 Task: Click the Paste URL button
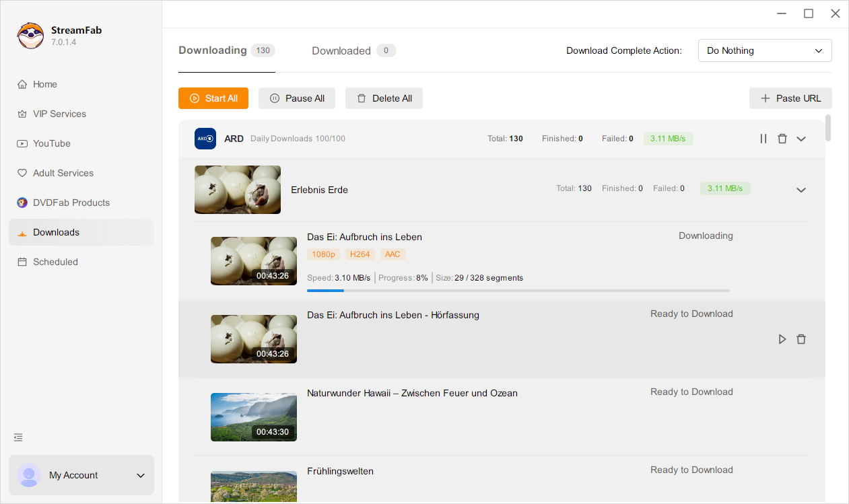click(x=790, y=98)
